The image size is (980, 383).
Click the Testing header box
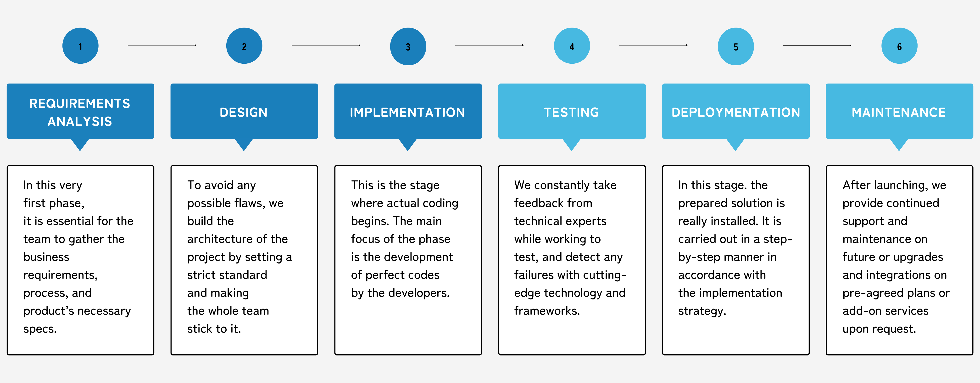coord(572,112)
